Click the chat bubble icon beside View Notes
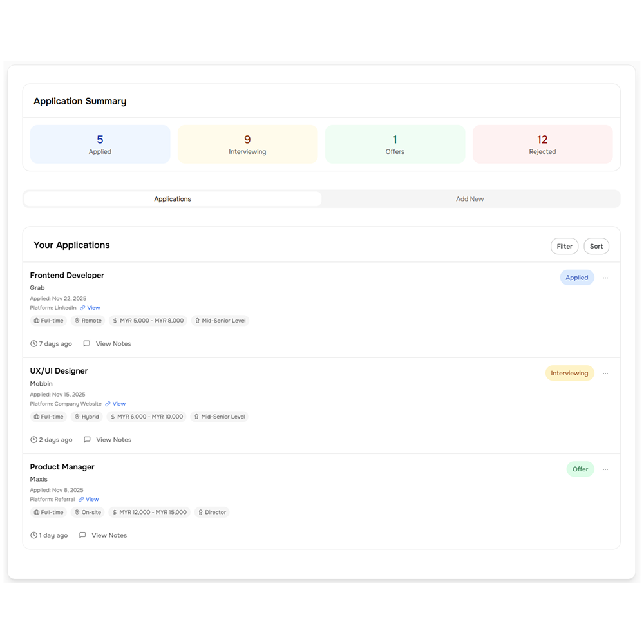The width and height of the screenshot is (644, 644). coord(86,343)
